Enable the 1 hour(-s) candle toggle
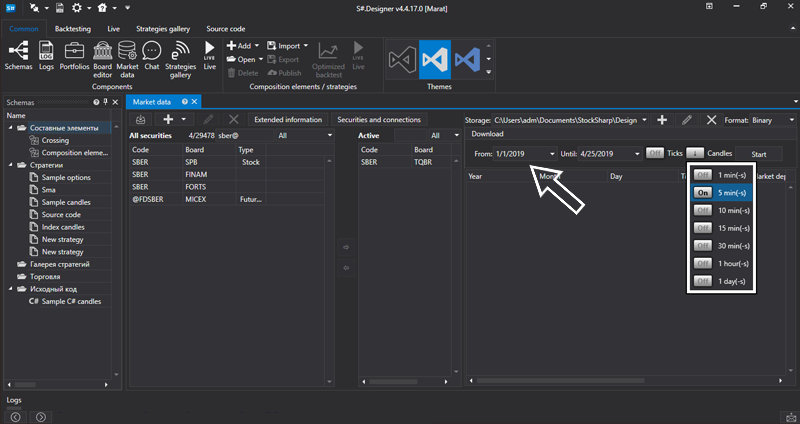 coord(703,263)
